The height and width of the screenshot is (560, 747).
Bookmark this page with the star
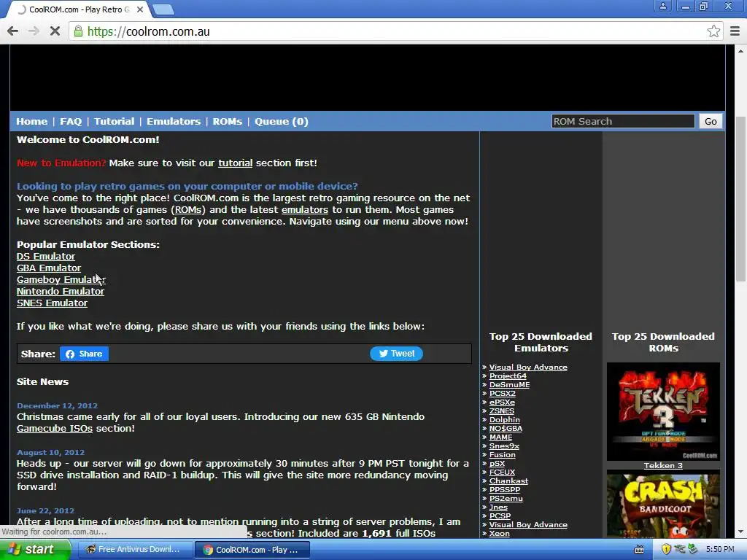713,31
